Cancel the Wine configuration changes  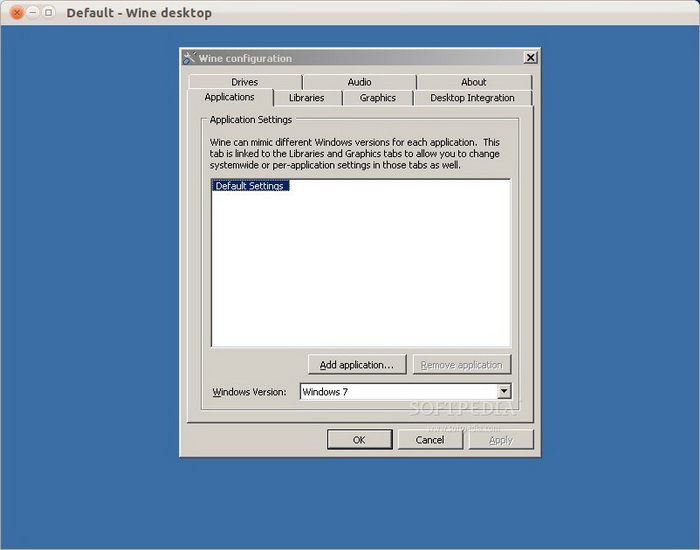430,440
